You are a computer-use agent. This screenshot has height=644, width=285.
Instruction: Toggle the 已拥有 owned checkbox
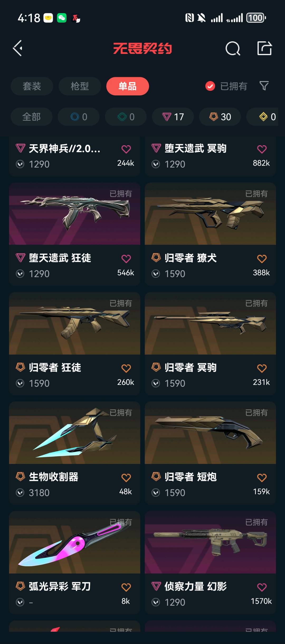(x=210, y=86)
